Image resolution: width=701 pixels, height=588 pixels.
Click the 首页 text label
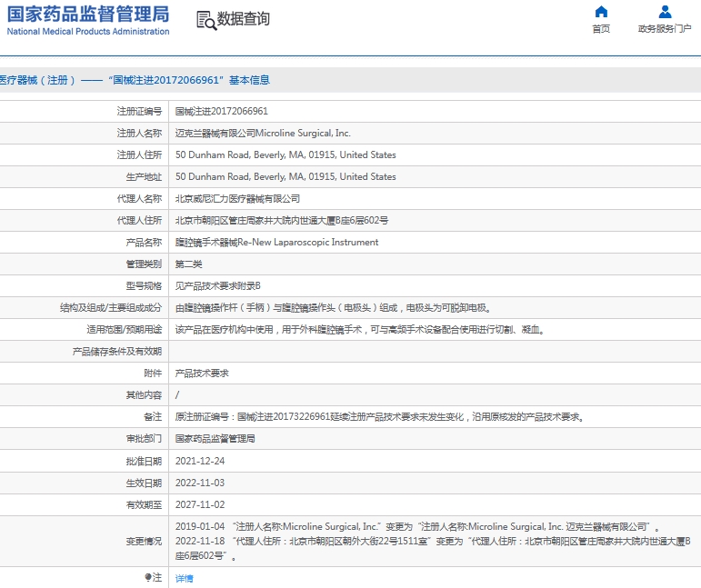coord(600,29)
